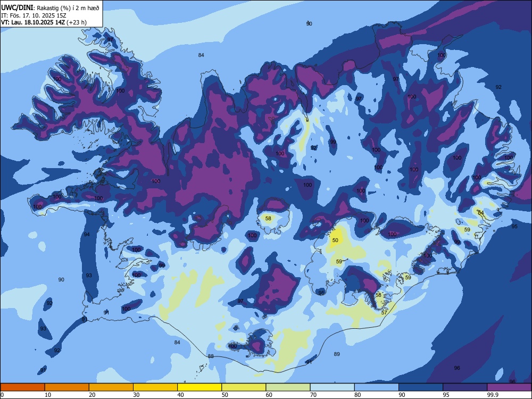Click the '(+23 h)' forecast offset text
532x399 pixels.
point(77,23)
